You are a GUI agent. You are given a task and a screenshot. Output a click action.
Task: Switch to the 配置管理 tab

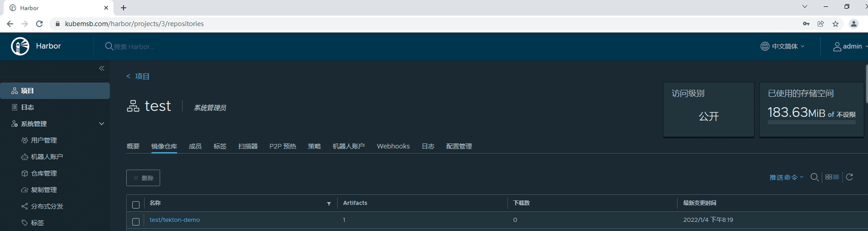click(459, 146)
